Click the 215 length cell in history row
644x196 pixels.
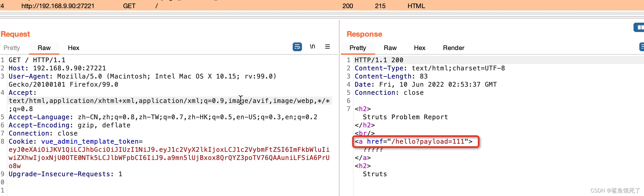pos(380,6)
